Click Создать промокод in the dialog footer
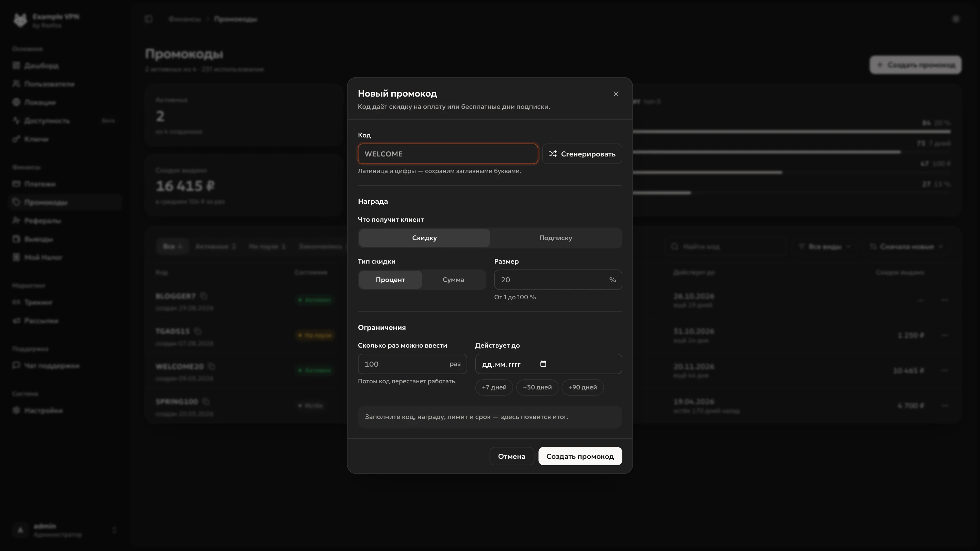Screen dimensions: 980x551 pyautogui.click(x=580, y=456)
